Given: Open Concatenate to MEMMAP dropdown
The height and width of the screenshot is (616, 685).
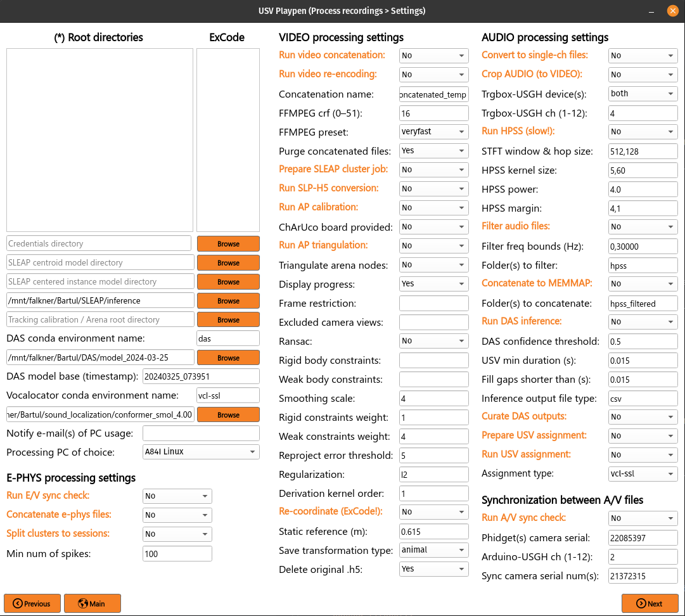Looking at the screenshot, I should click(x=643, y=283).
